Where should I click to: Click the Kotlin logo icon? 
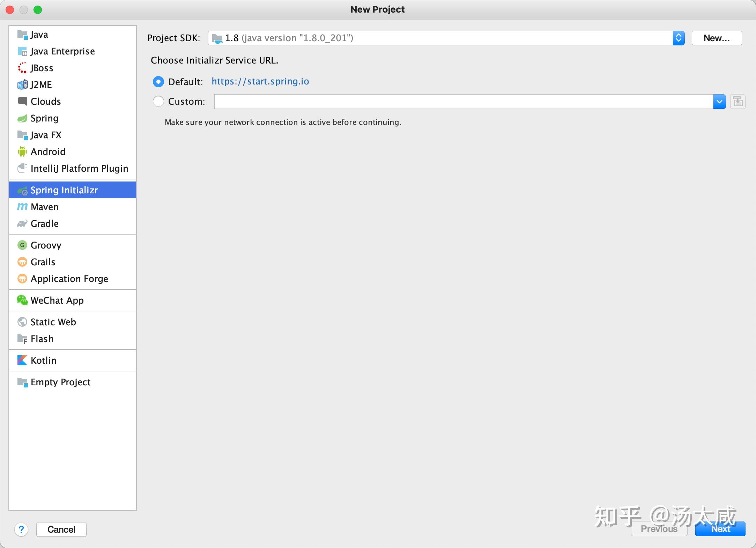[22, 360]
